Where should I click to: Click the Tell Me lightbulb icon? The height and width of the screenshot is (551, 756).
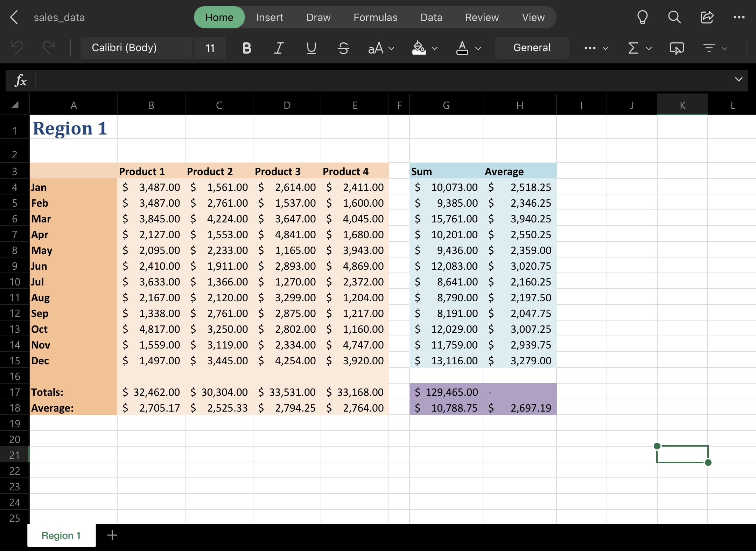[x=642, y=17]
